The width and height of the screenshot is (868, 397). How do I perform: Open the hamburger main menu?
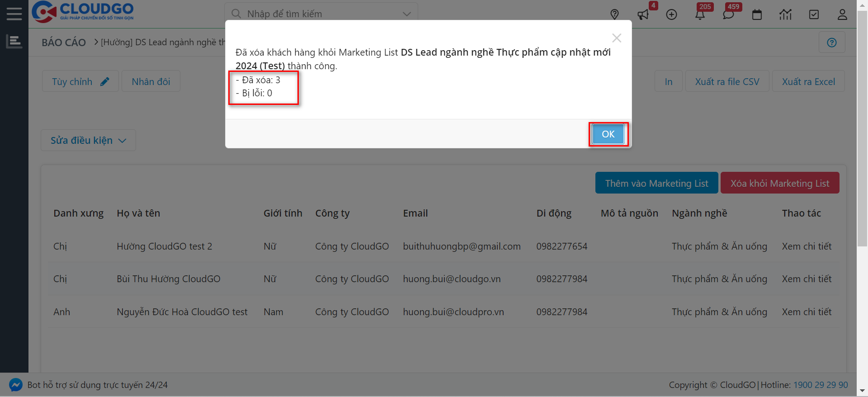point(14,14)
